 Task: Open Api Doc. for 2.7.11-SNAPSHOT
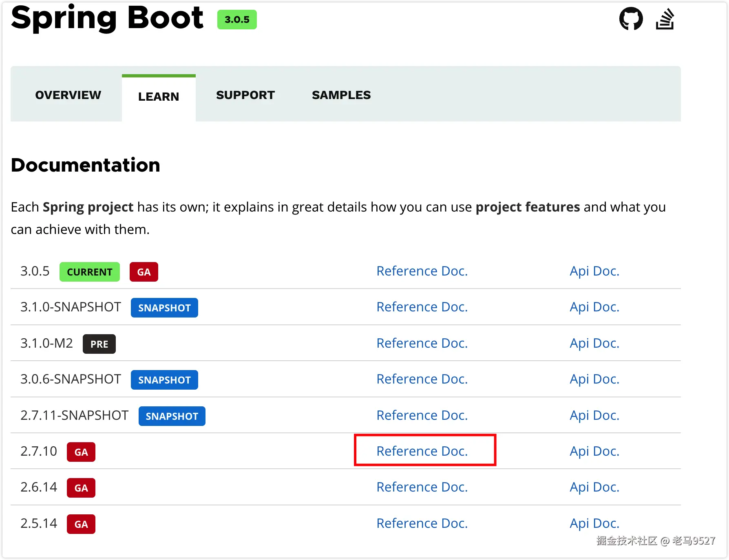[594, 415]
